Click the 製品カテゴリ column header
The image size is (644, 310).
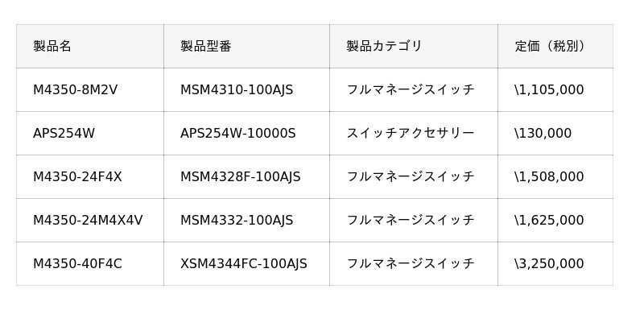tap(414, 46)
